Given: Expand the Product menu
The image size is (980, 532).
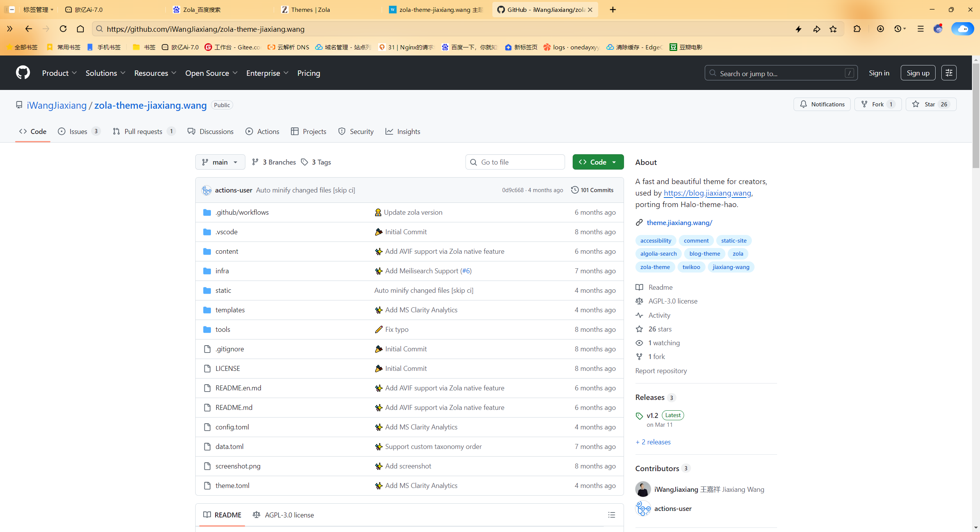Looking at the screenshot, I should click(59, 73).
